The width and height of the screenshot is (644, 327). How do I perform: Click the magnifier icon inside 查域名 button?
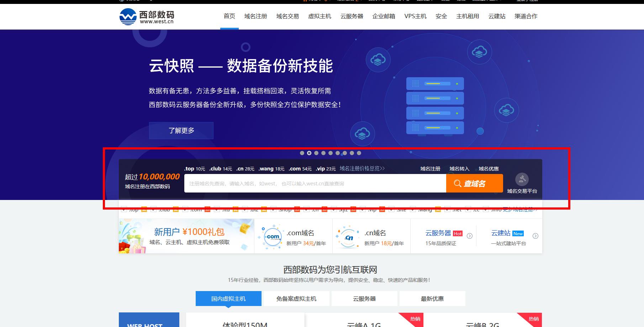click(458, 183)
